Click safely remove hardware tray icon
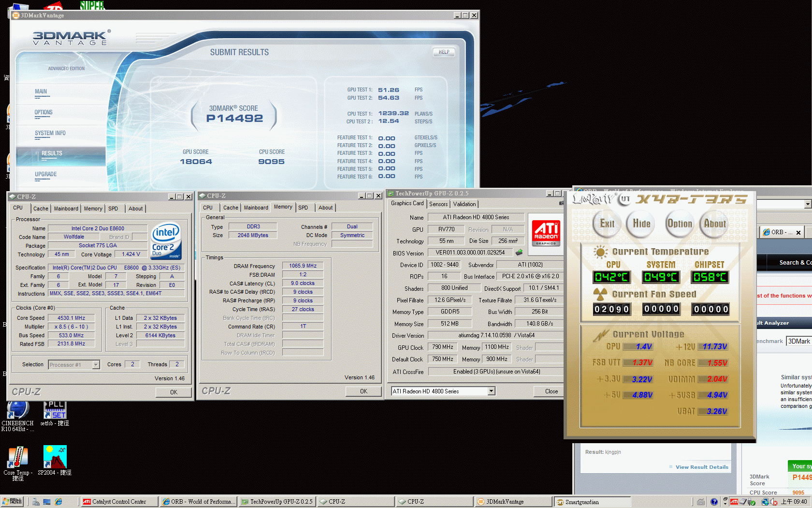 [752, 502]
